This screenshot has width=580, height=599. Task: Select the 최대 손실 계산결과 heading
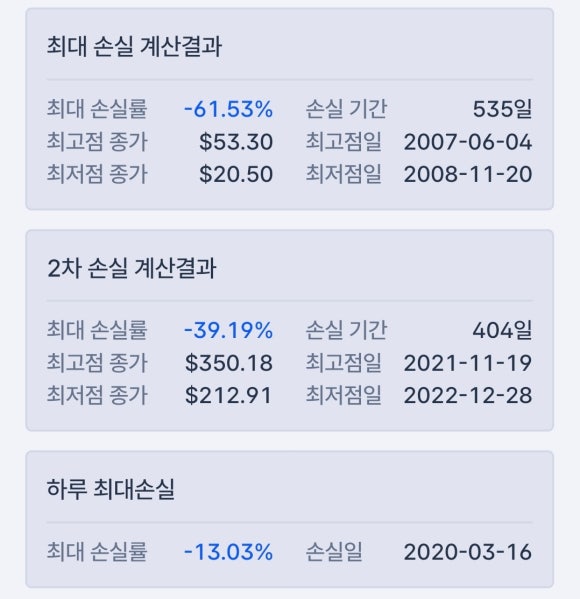pyautogui.click(x=134, y=47)
